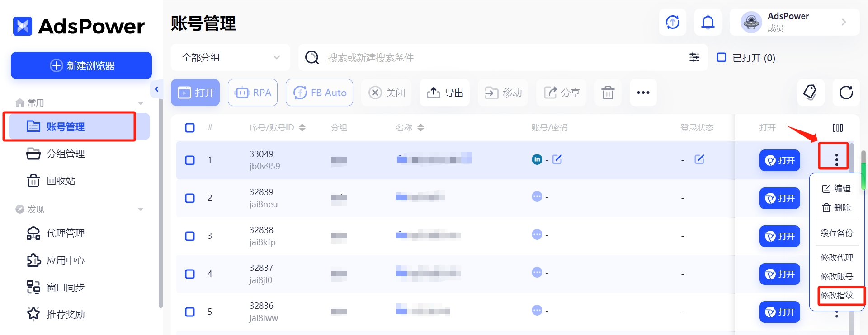This screenshot has width=868, height=335.
Task: Open column settings icon in table header
Action: pyautogui.click(x=838, y=128)
